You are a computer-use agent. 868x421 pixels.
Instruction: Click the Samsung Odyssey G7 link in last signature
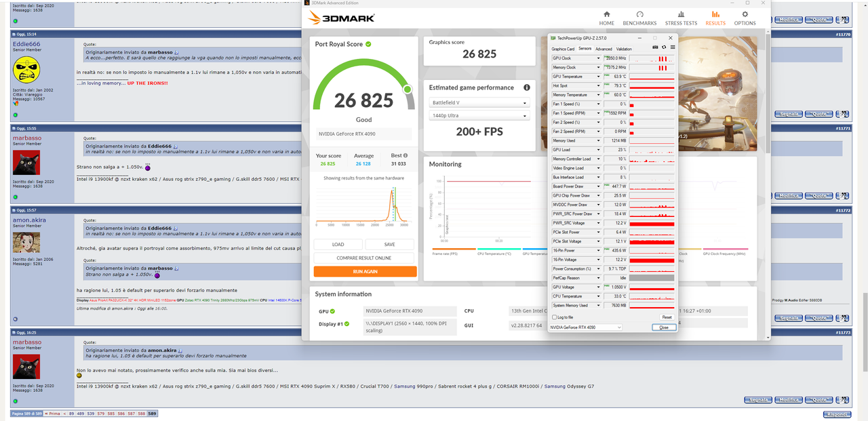pyautogui.click(x=569, y=386)
